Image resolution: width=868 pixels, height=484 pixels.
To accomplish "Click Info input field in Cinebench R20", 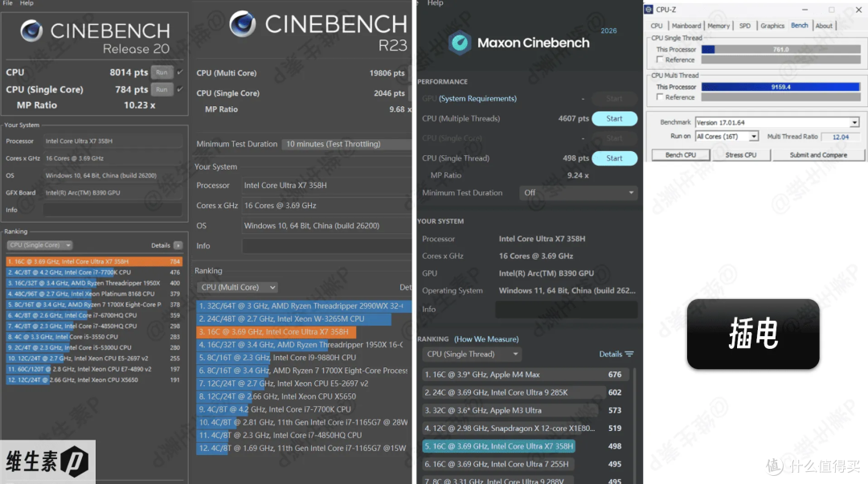I will pos(113,210).
